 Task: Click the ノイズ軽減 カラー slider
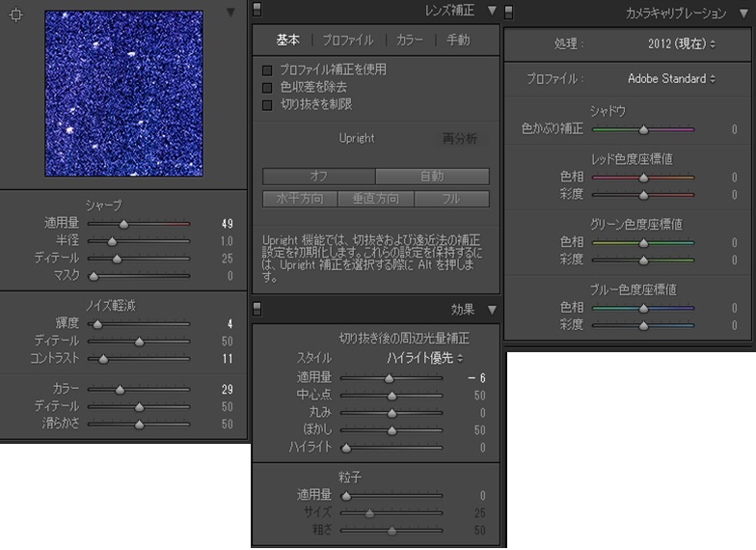139,390
